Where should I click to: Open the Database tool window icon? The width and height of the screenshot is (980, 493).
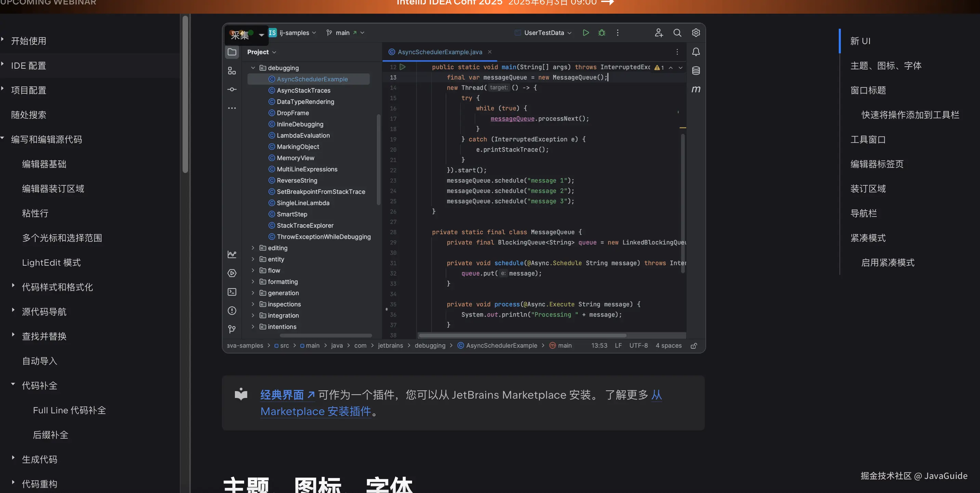pos(696,70)
